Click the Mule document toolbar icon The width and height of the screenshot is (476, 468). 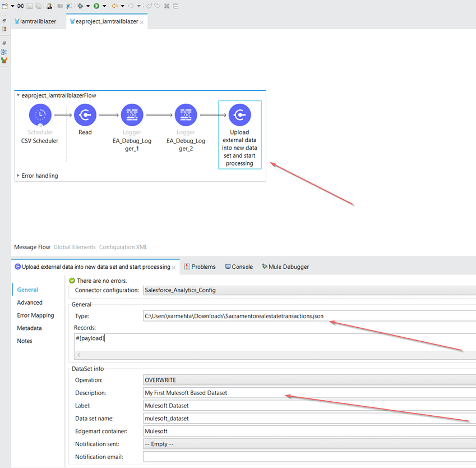coord(69,6)
